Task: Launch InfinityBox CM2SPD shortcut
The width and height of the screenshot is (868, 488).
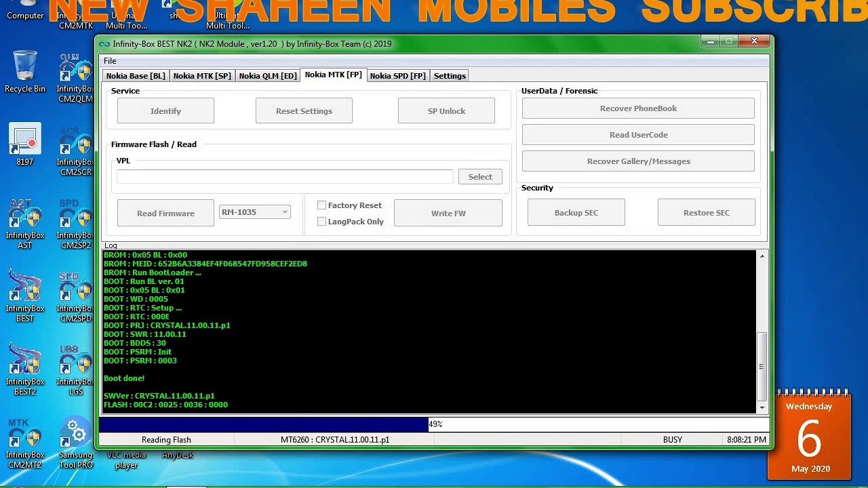Action: click(75, 298)
